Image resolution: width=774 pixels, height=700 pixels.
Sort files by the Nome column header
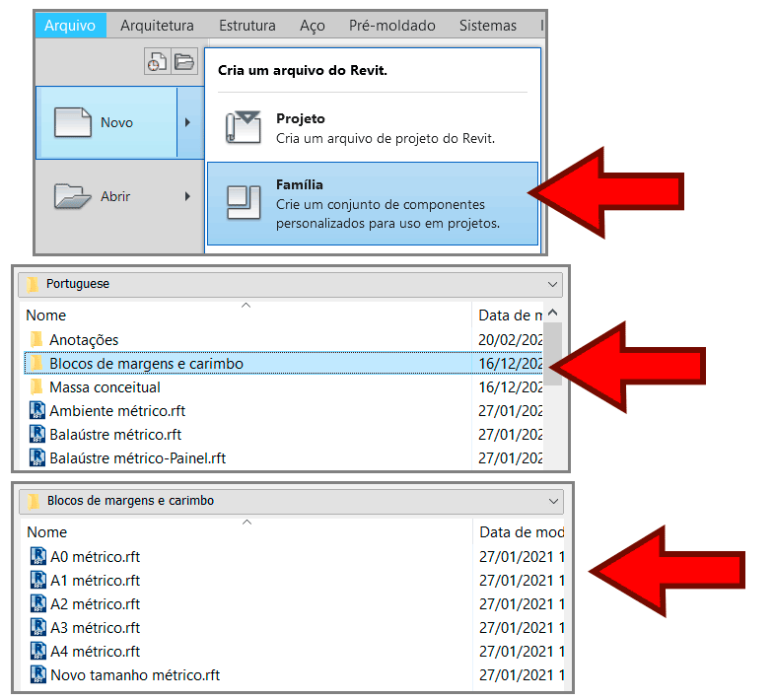[46, 315]
